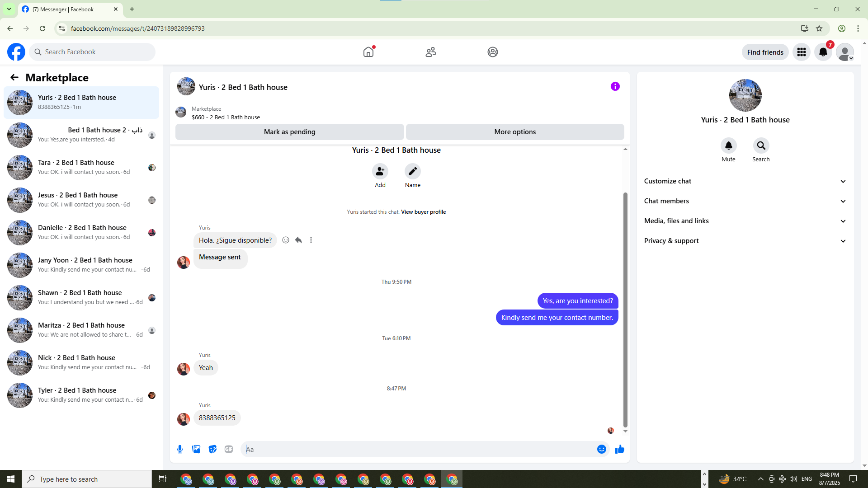
Task: Add people to the chat
Action: 380,171
